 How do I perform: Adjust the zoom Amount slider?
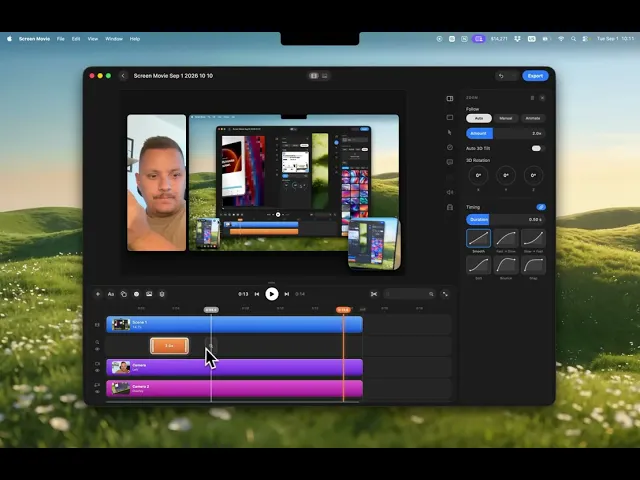tap(505, 133)
